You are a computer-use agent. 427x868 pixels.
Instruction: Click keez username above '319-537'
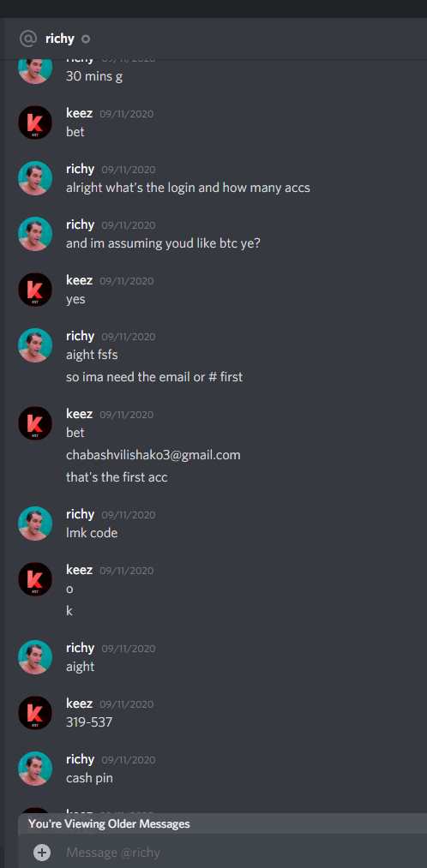click(x=79, y=703)
